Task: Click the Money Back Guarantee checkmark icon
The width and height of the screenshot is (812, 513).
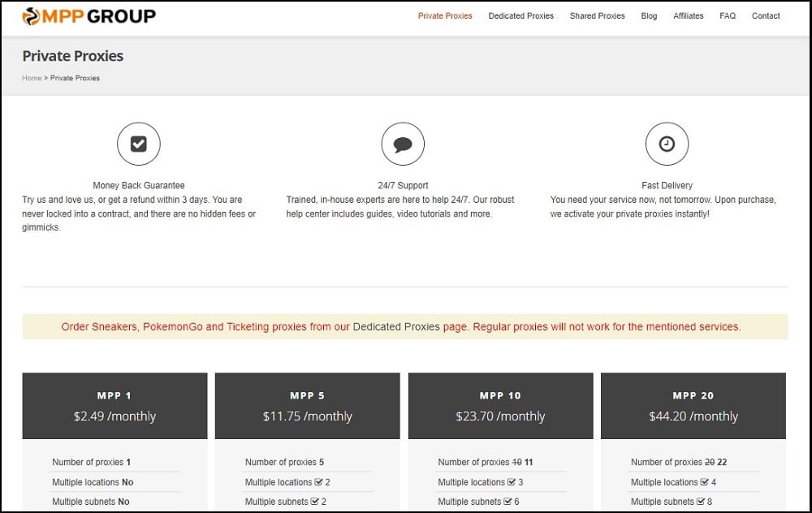Action: (x=138, y=144)
